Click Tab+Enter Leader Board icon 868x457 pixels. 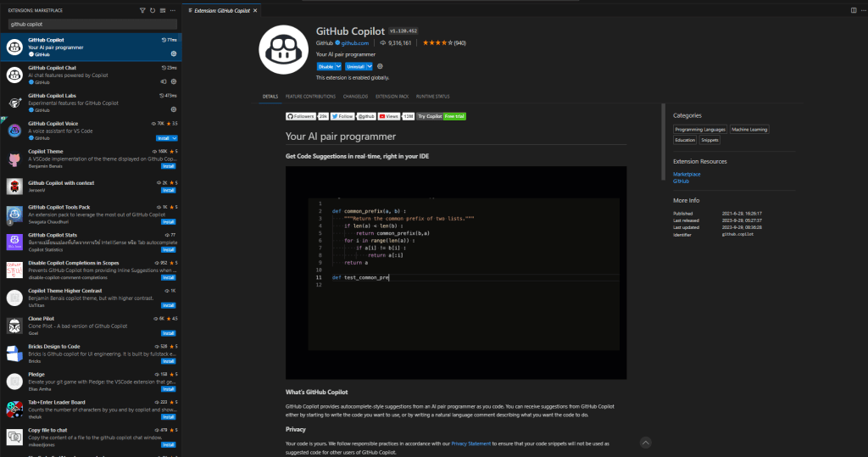14,410
